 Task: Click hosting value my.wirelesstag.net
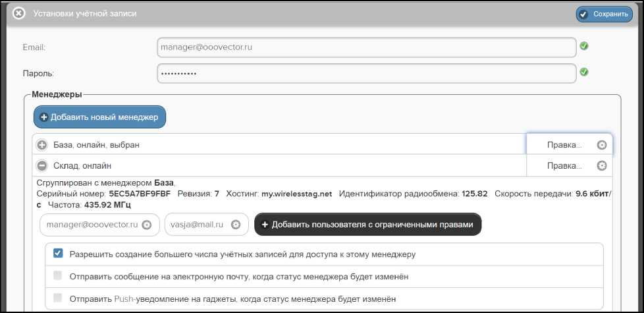[296, 194]
